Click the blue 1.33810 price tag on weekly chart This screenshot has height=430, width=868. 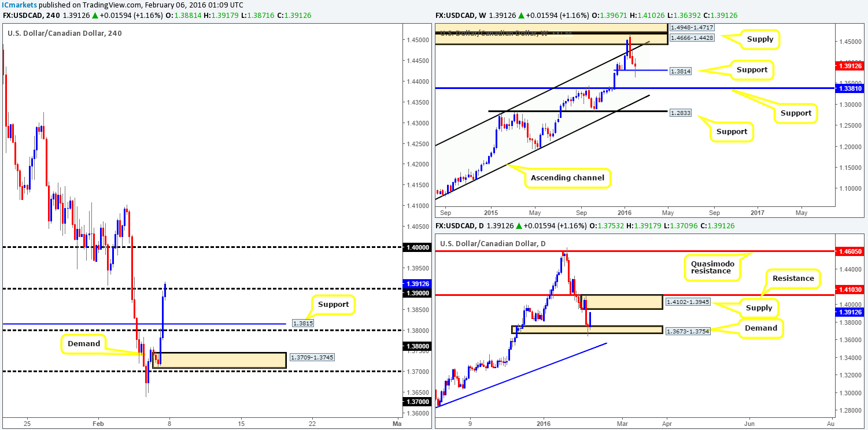(x=851, y=88)
